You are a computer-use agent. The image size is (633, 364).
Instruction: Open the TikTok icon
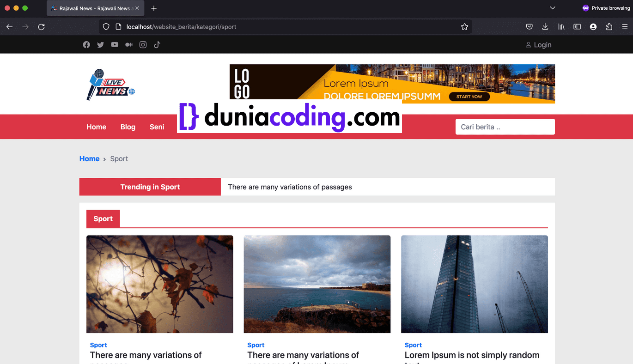[x=157, y=44]
